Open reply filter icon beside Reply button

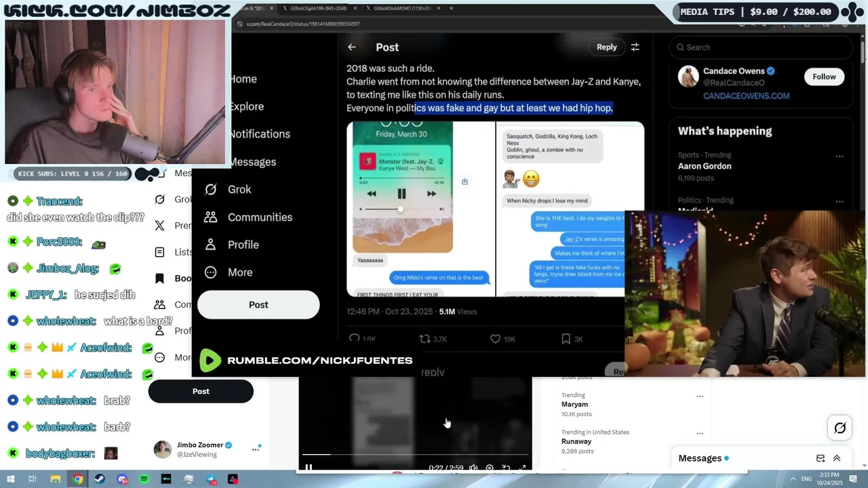click(635, 47)
